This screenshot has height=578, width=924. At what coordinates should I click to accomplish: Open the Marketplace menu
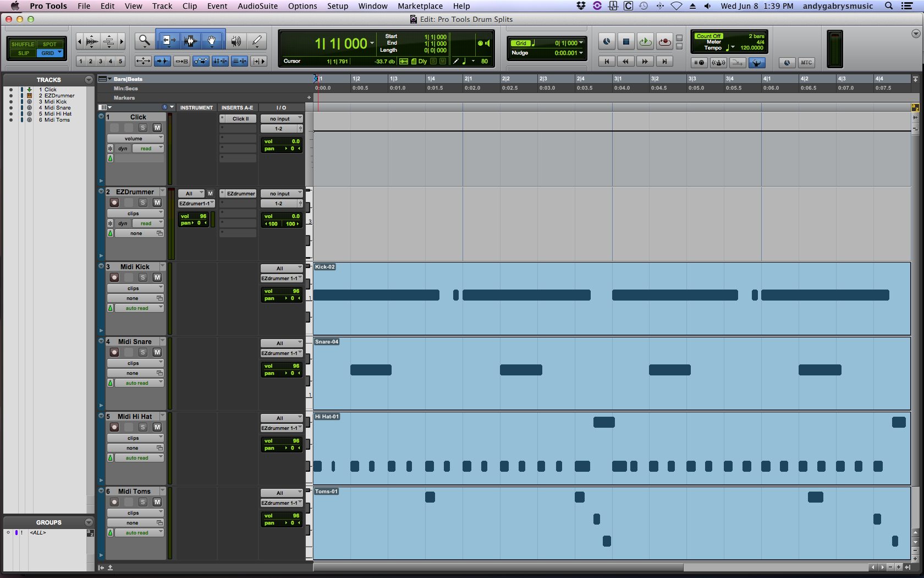click(420, 6)
